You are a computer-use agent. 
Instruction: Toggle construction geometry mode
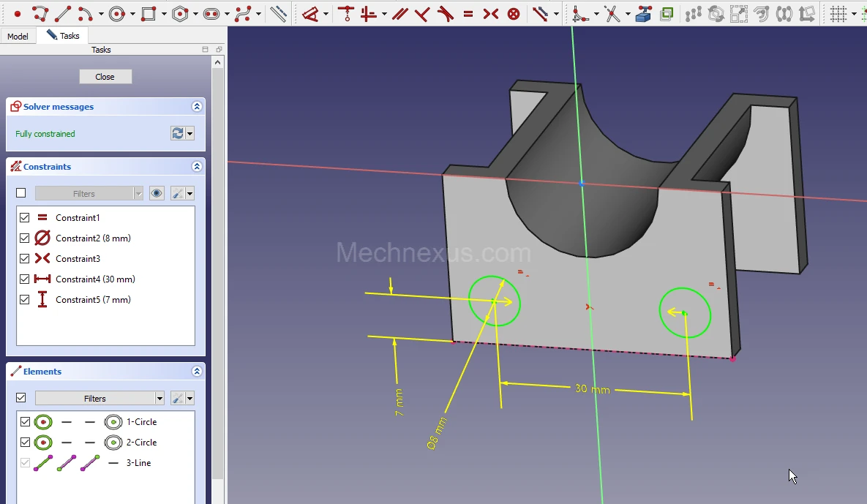click(278, 14)
